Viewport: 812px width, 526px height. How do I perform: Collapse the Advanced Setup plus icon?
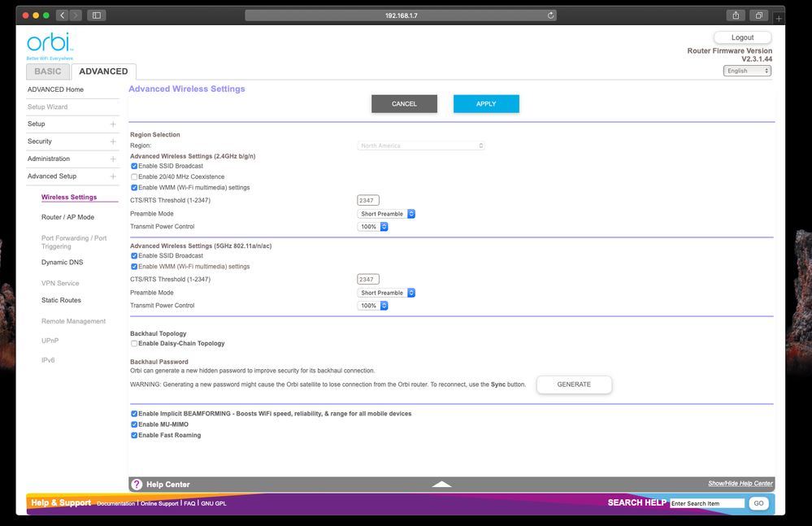(113, 176)
